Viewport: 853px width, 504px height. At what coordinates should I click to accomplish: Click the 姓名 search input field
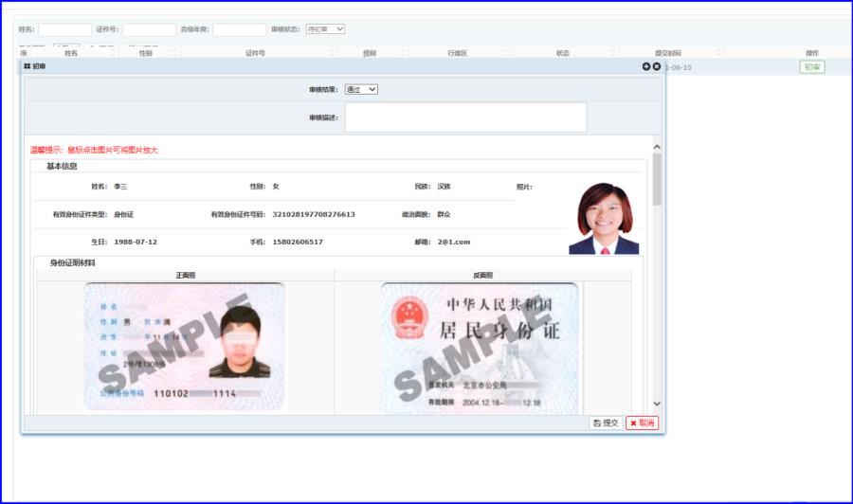tap(65, 30)
